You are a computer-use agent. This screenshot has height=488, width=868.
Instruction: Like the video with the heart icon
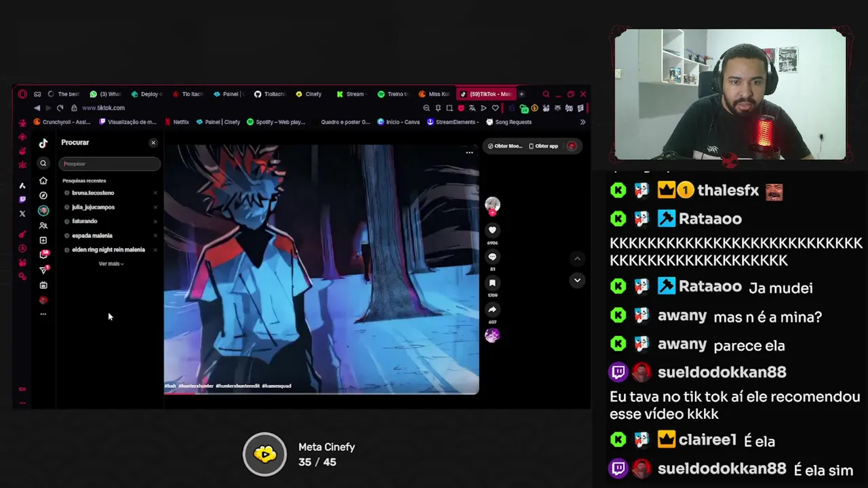492,230
